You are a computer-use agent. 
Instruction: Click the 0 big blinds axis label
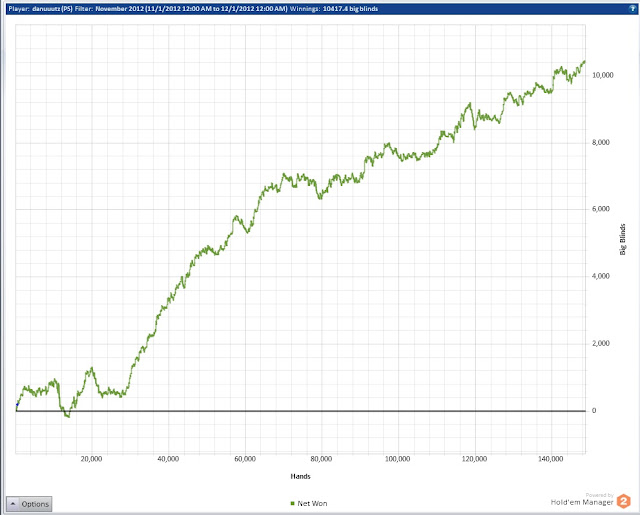pos(594,411)
